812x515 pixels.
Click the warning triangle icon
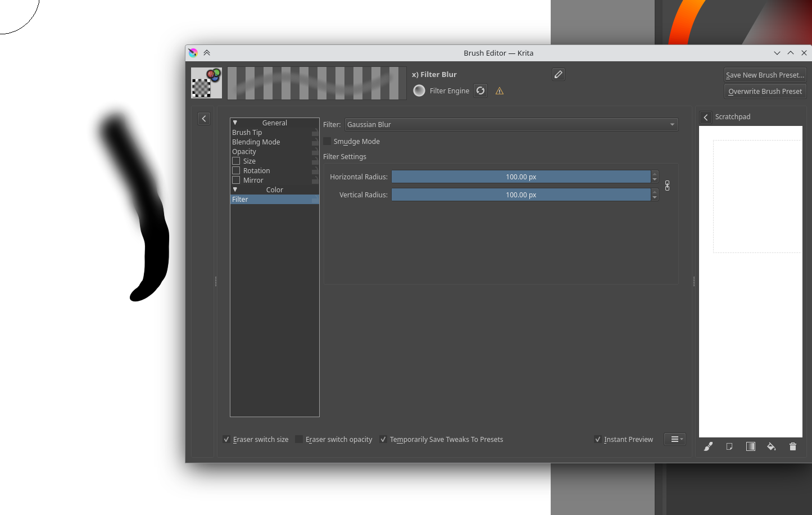pyautogui.click(x=500, y=91)
